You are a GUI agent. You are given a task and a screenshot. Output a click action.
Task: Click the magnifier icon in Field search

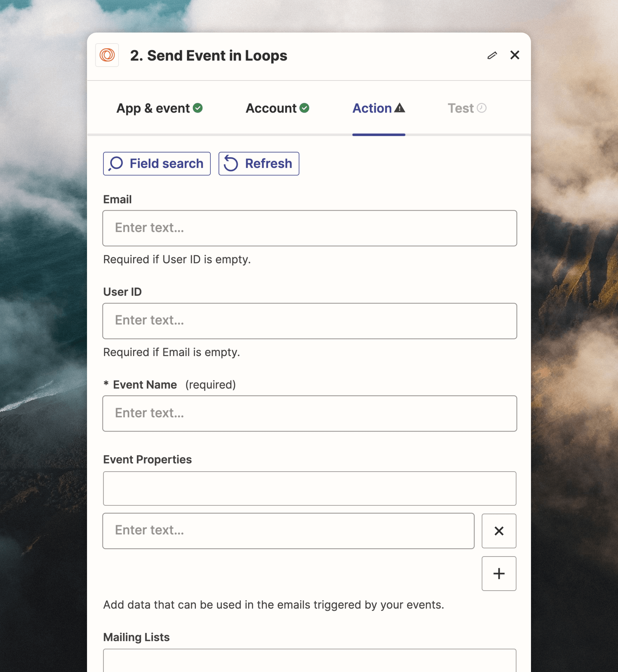click(116, 164)
